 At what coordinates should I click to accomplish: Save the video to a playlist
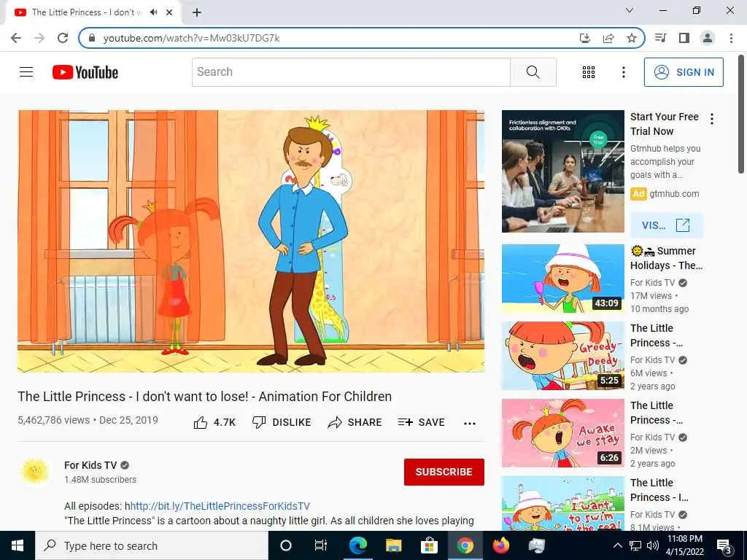422,422
